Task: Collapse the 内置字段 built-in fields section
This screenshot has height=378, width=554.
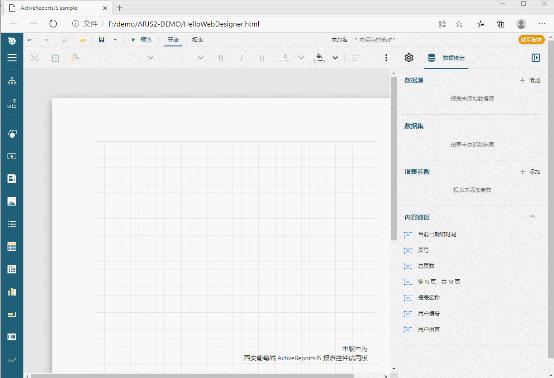Action: 532,217
